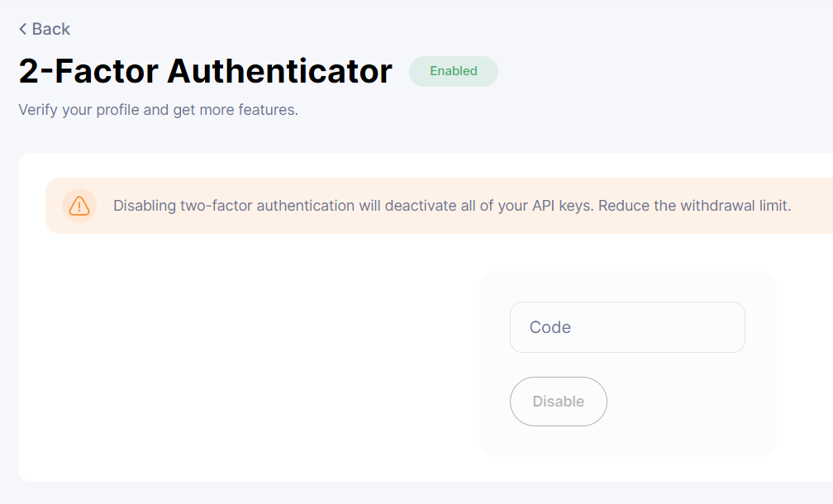Click the back chevron arrow icon
This screenshot has width=833, height=504.
coord(23,29)
